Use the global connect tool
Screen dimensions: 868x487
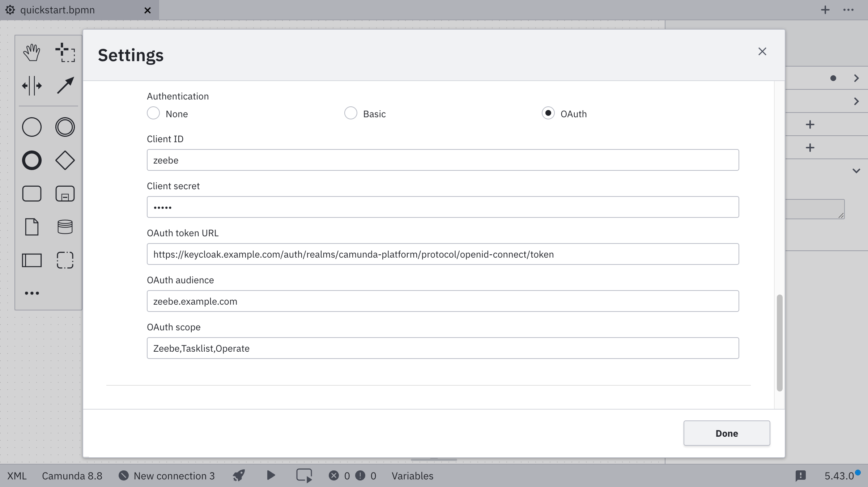(x=65, y=85)
